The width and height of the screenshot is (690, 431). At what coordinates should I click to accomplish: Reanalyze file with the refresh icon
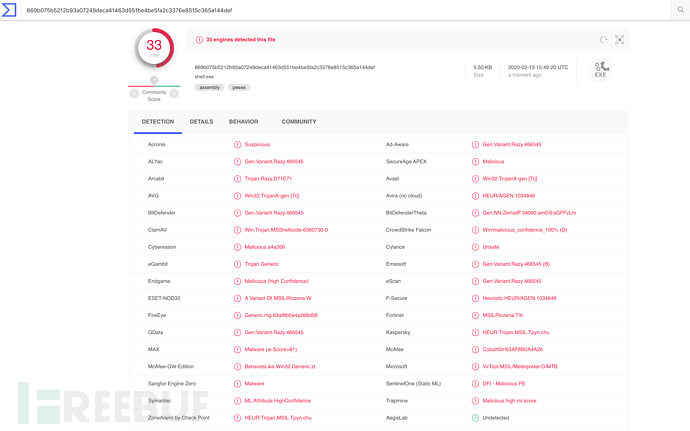click(x=603, y=40)
